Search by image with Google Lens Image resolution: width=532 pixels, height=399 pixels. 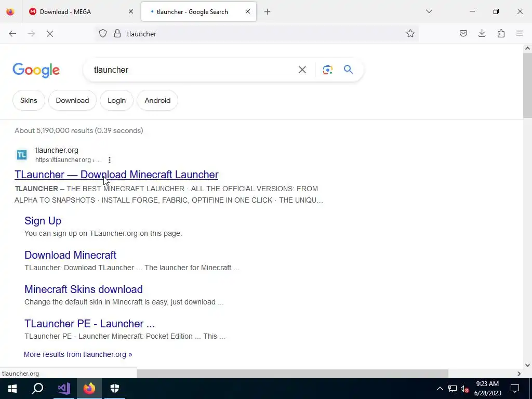[x=327, y=70]
